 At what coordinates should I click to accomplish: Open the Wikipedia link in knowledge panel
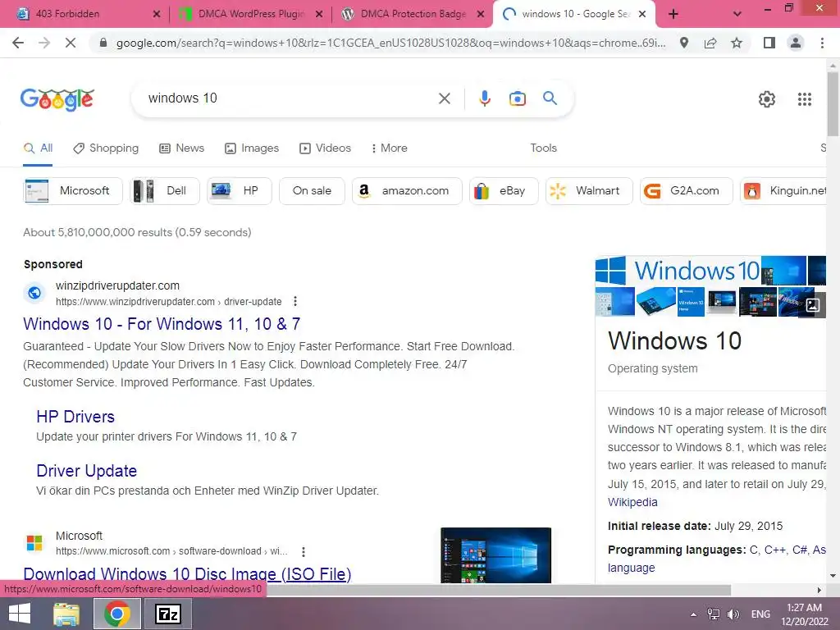[x=632, y=502]
